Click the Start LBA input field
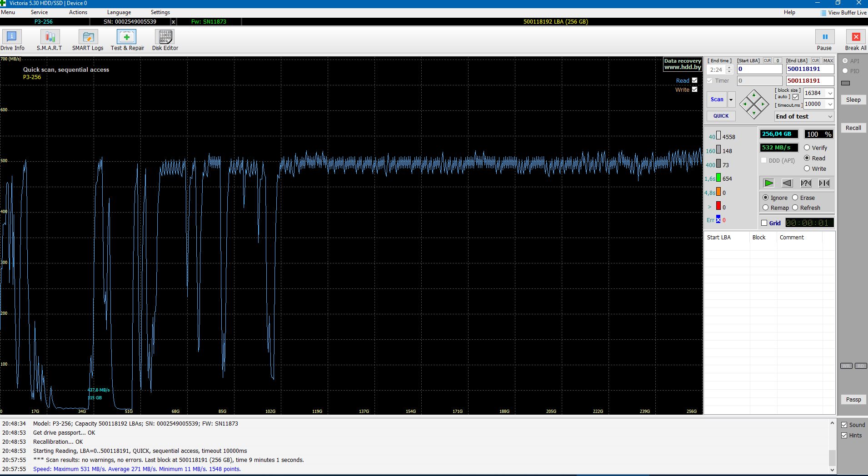Screen dimensions: 868x476 (759, 69)
